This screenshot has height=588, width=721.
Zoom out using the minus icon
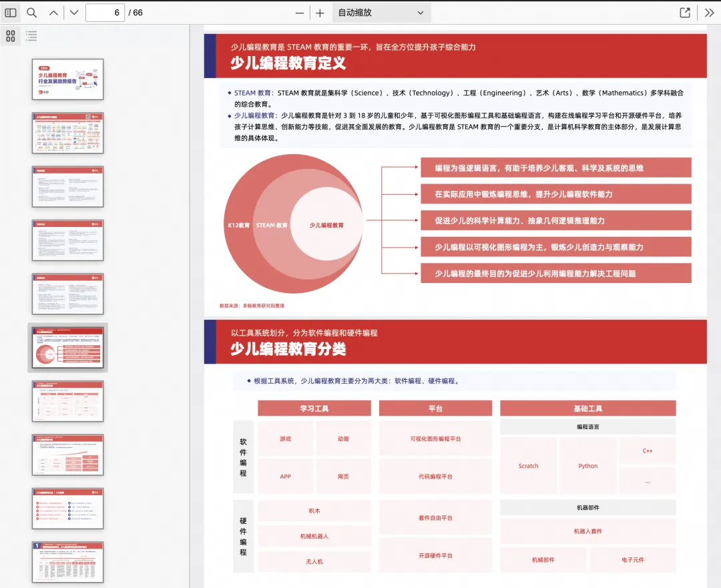coord(300,12)
